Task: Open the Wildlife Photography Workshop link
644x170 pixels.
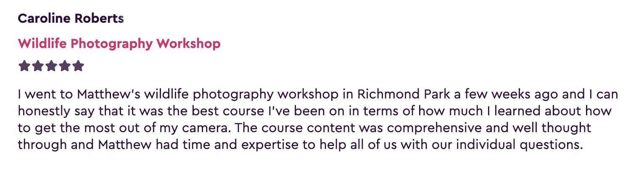Action: click(x=119, y=44)
